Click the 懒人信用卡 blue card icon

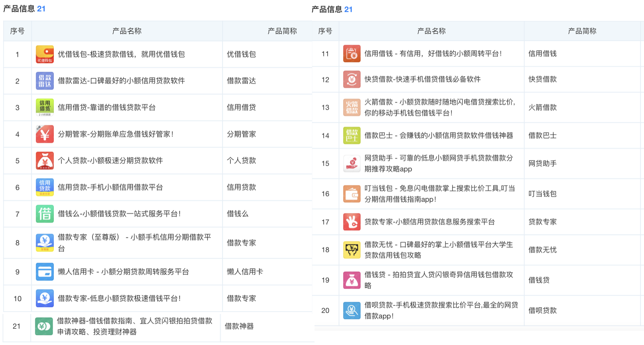click(x=45, y=272)
